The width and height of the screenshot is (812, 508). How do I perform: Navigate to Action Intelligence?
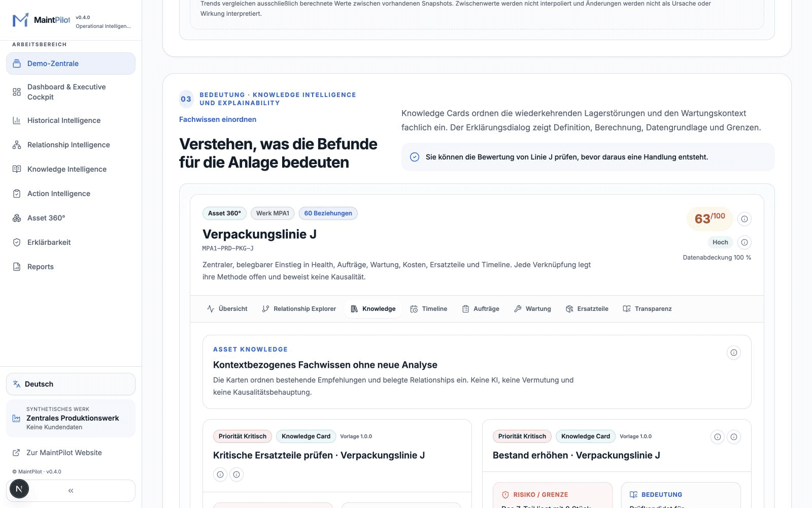pyautogui.click(x=71, y=194)
